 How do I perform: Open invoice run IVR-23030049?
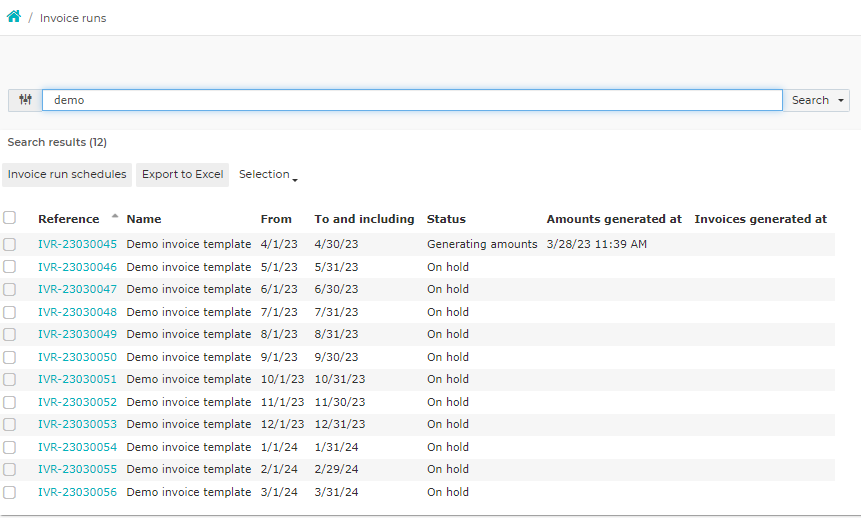tap(77, 334)
